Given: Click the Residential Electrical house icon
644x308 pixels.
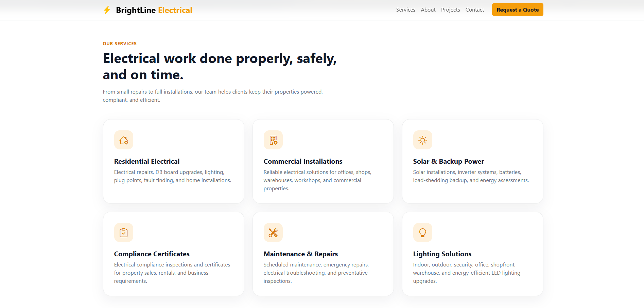Looking at the screenshot, I should click(124, 140).
